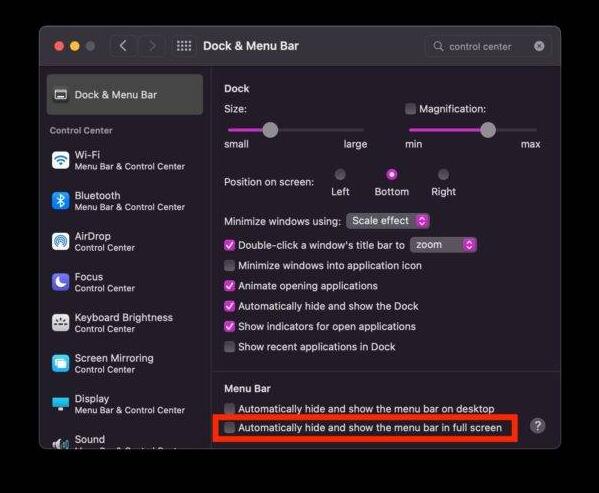
Task: Select Right dock position radio button
Action: click(443, 175)
